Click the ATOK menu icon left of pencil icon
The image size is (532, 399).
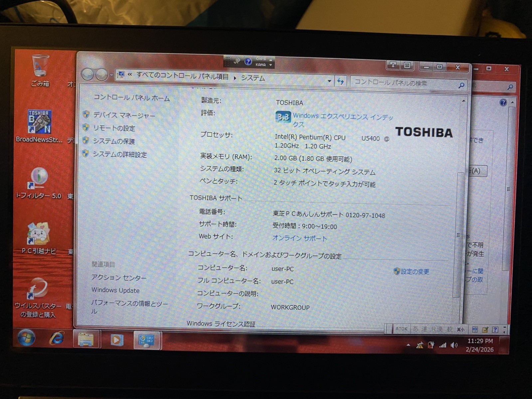[x=475, y=329]
